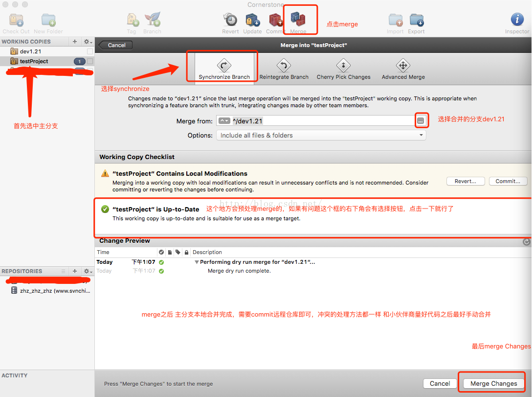Toggle Repositories list view icon
Viewport: 532px width, 397px height.
(x=63, y=271)
